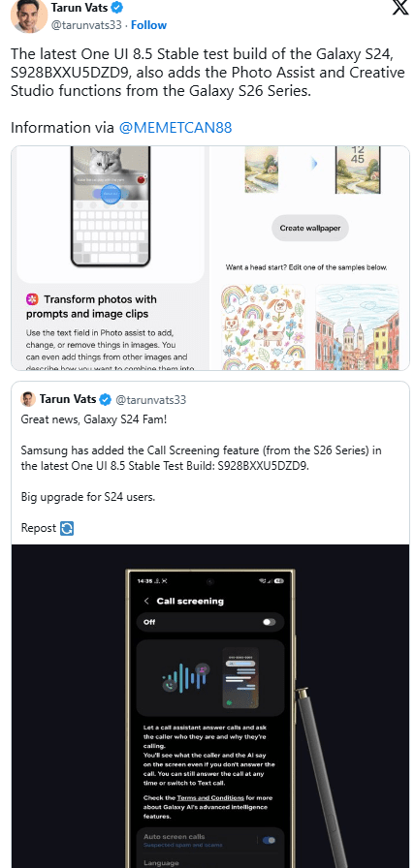Click verified badge in the quoted tweet
The height and width of the screenshot is (868, 415).
104,399
